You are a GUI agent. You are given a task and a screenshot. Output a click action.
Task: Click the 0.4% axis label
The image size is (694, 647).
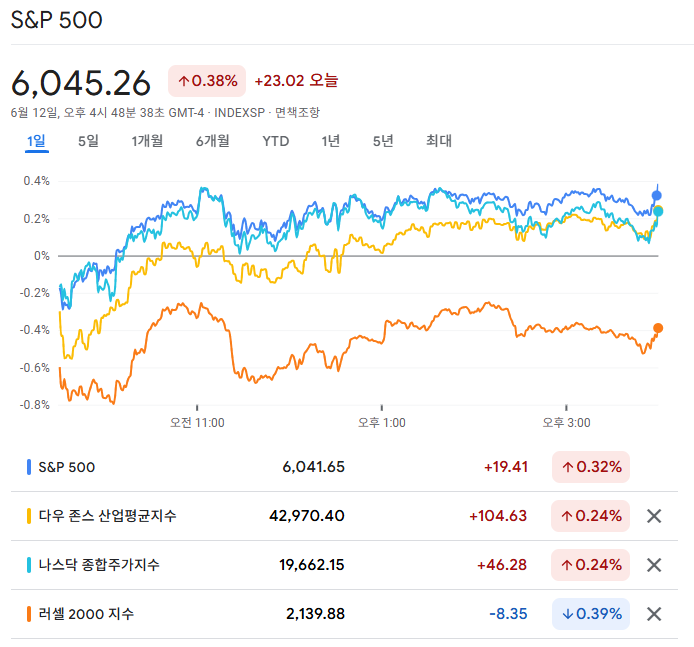(x=36, y=181)
